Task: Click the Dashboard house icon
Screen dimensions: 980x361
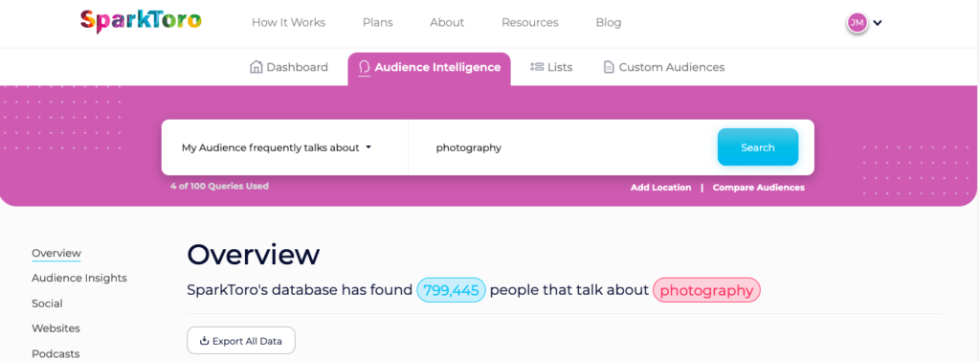Action: [256, 67]
